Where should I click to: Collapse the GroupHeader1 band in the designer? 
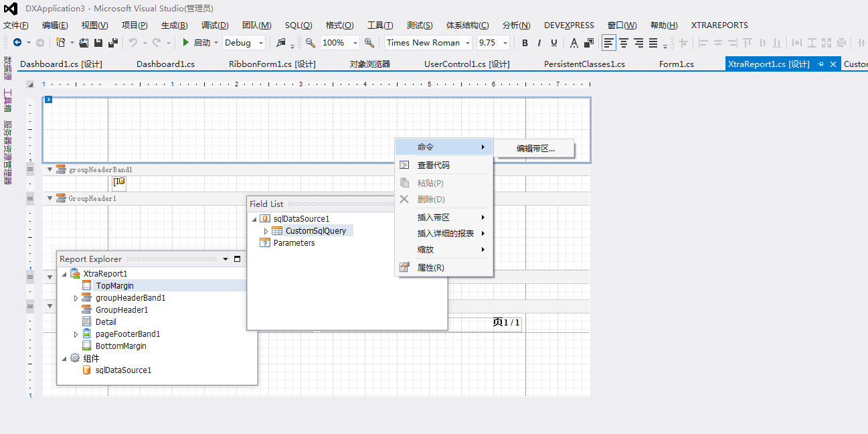pos(50,198)
